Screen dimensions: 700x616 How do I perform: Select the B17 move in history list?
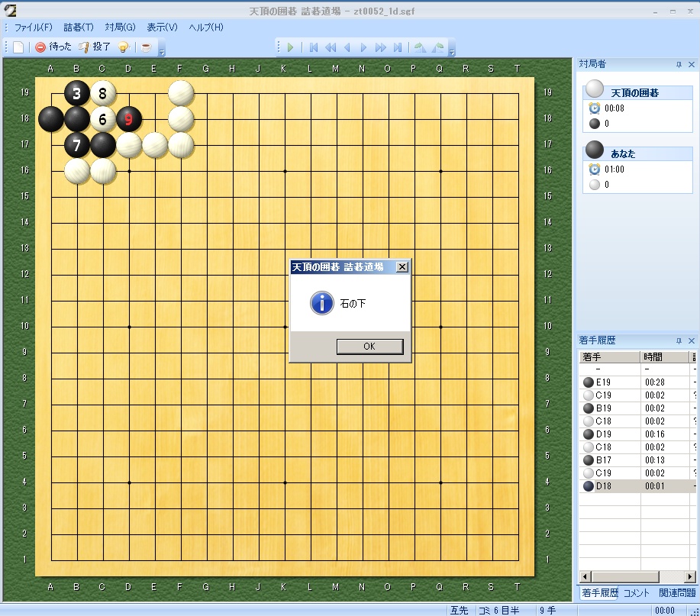point(610,460)
